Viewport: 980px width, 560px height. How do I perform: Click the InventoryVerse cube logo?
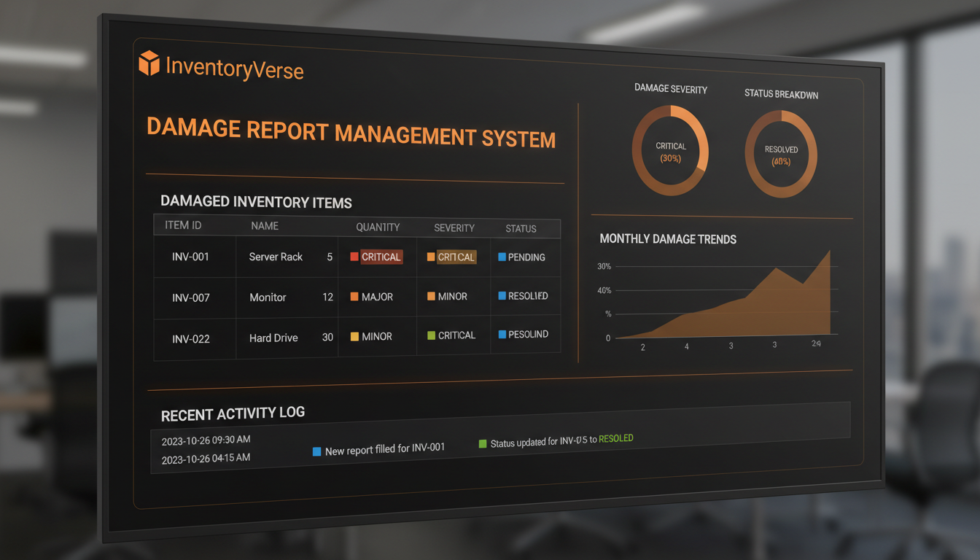(148, 64)
